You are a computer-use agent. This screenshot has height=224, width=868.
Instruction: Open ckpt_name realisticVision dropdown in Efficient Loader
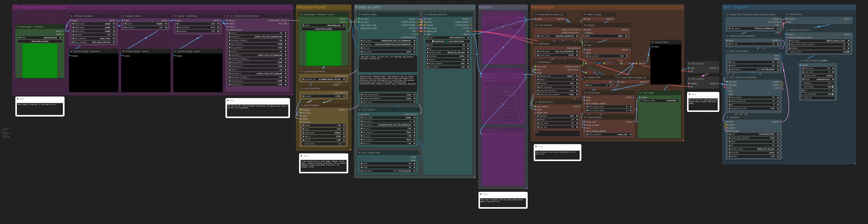coord(388,40)
